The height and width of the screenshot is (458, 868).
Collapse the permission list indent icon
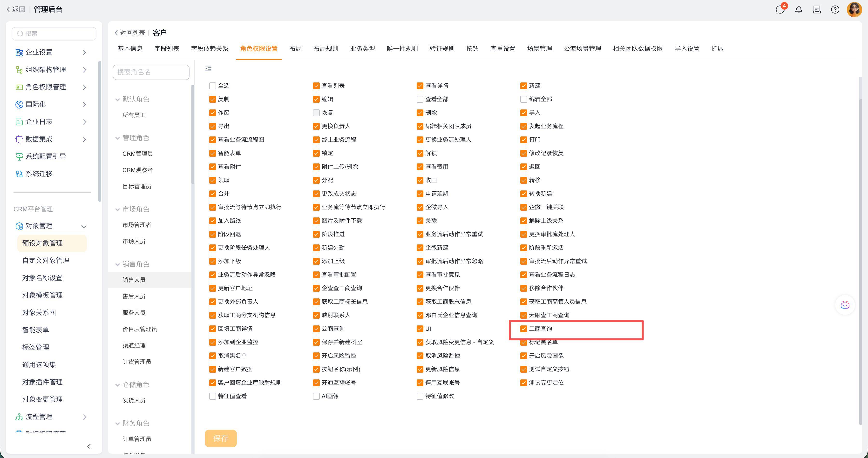coord(208,69)
